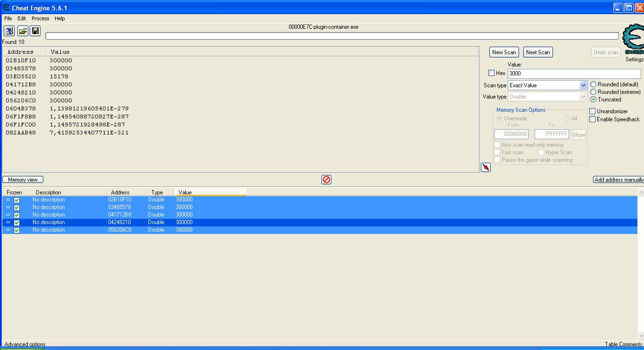This screenshot has width=644, height=350.
Task: Click the address list scrollbar up arrow
Action: [x=641, y=192]
